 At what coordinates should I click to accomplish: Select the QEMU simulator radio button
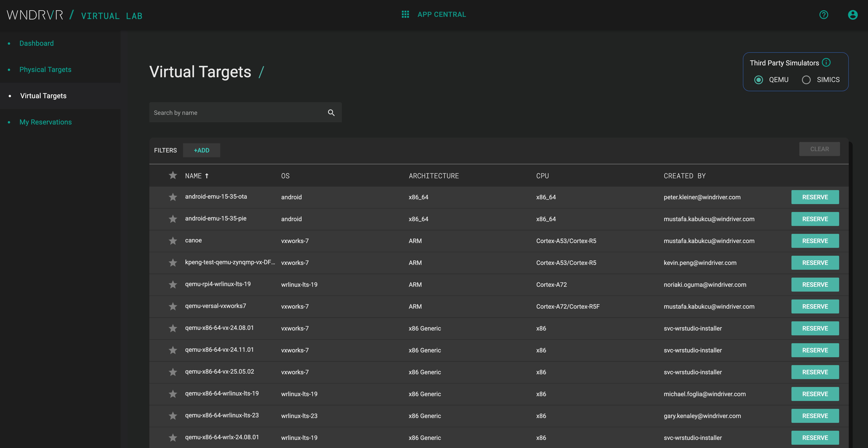(758, 80)
